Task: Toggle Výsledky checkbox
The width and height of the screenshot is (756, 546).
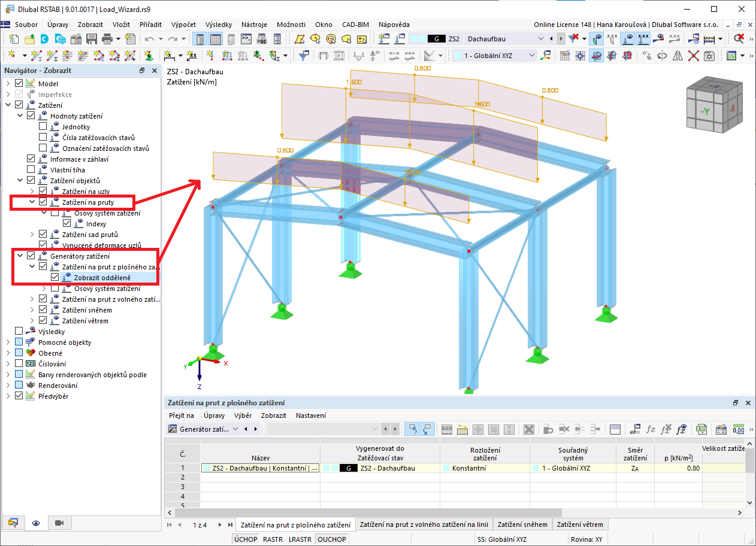Action: pyautogui.click(x=19, y=332)
